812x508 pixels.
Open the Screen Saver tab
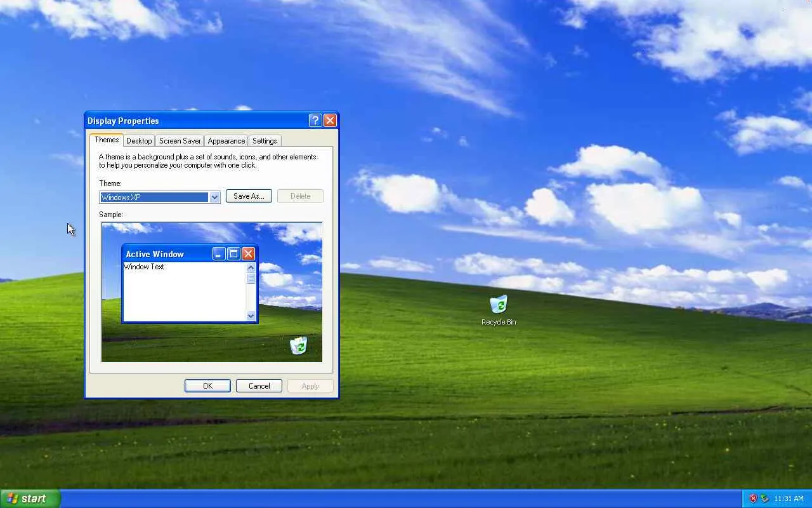click(180, 141)
